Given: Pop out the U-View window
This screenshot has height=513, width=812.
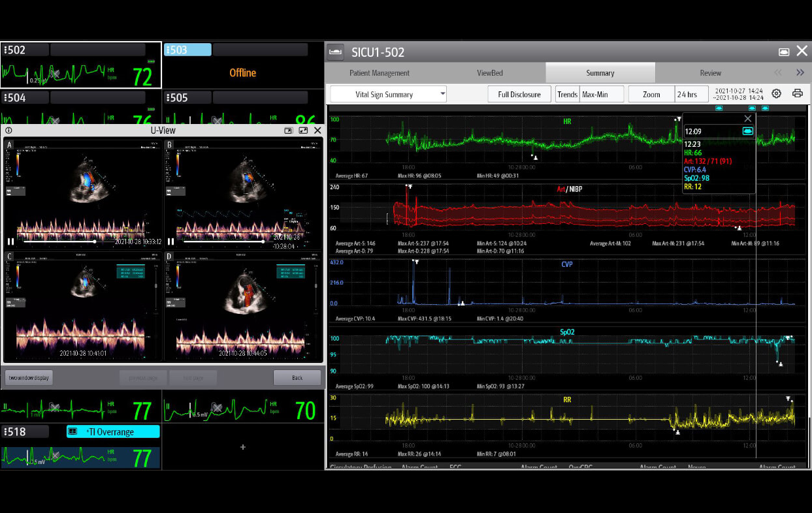Looking at the screenshot, I should [x=288, y=131].
